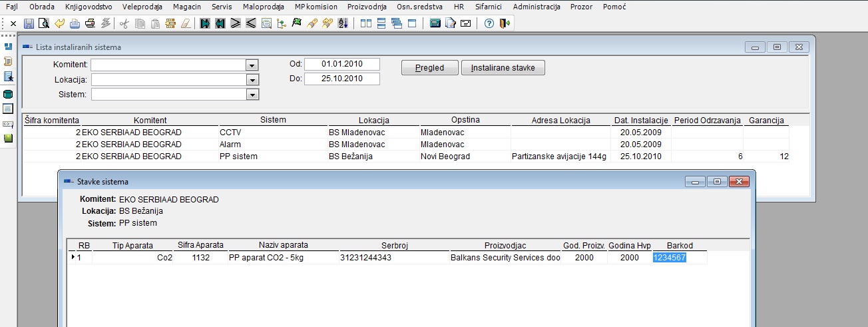The width and height of the screenshot is (868, 327).
Task: Click the green database cylinder sidebar icon
Action: (9, 94)
